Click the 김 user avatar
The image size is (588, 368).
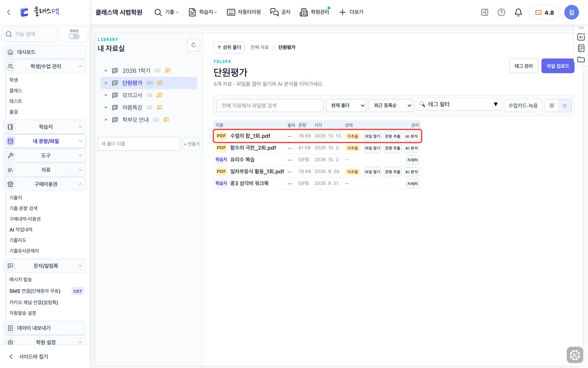pos(571,13)
